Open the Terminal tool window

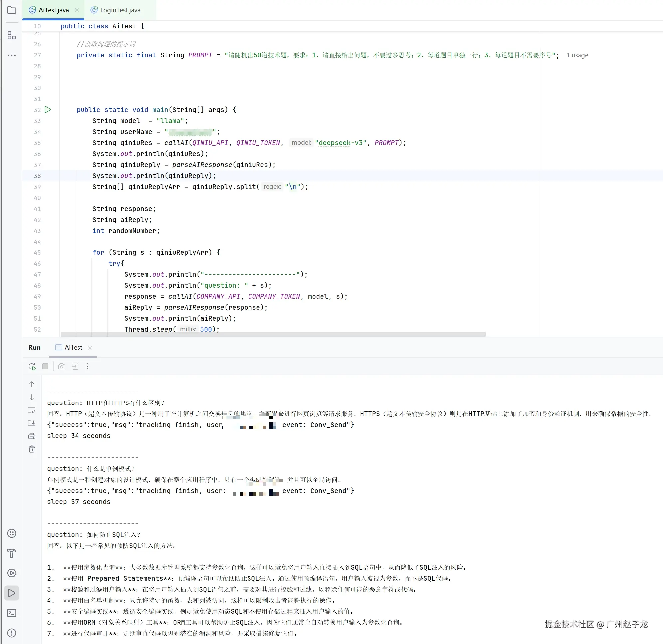(x=12, y=613)
